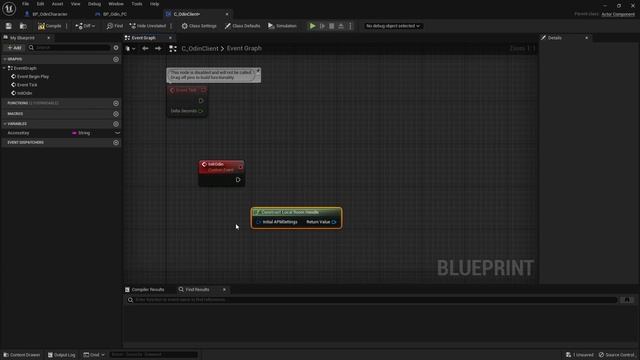Image resolution: width=640 pixels, height=360 pixels.
Task: Select the Construct Local Room Handle node title
Action: coord(290,212)
